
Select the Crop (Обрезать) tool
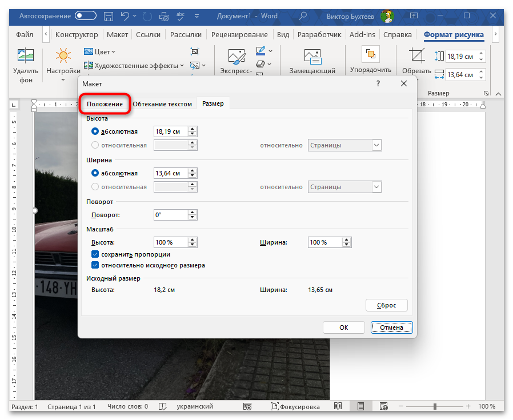pyautogui.click(x=416, y=55)
